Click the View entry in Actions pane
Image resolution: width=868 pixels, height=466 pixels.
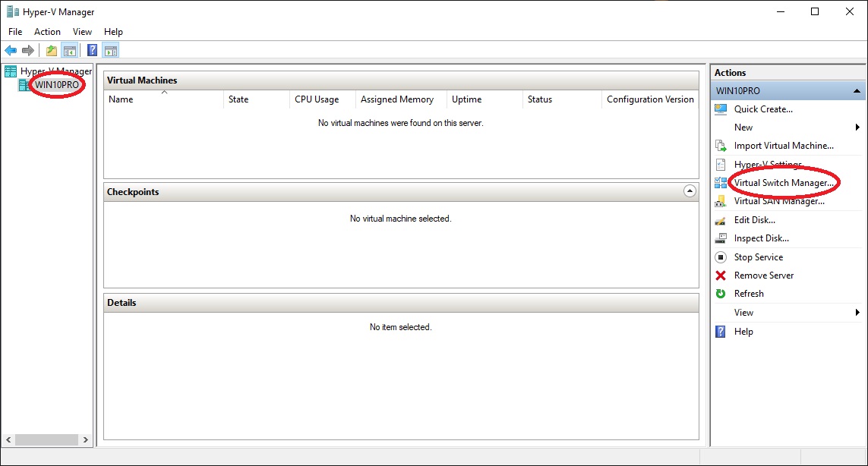coord(743,313)
